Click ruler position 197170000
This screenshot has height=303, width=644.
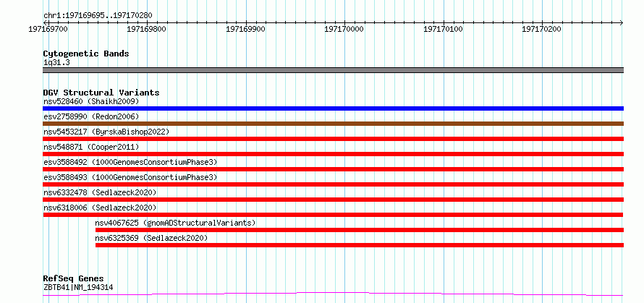(x=344, y=29)
